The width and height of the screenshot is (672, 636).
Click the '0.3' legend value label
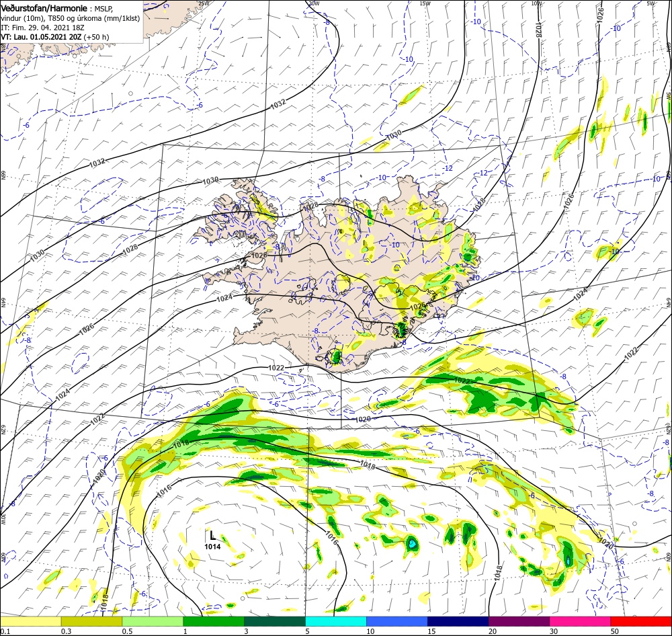coord(66,631)
